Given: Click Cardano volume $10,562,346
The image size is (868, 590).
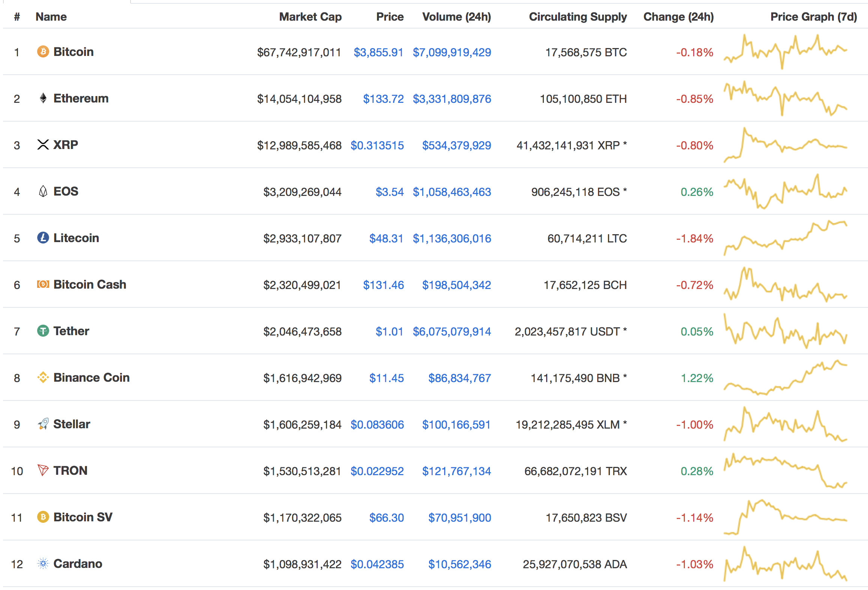Looking at the screenshot, I should [x=460, y=564].
